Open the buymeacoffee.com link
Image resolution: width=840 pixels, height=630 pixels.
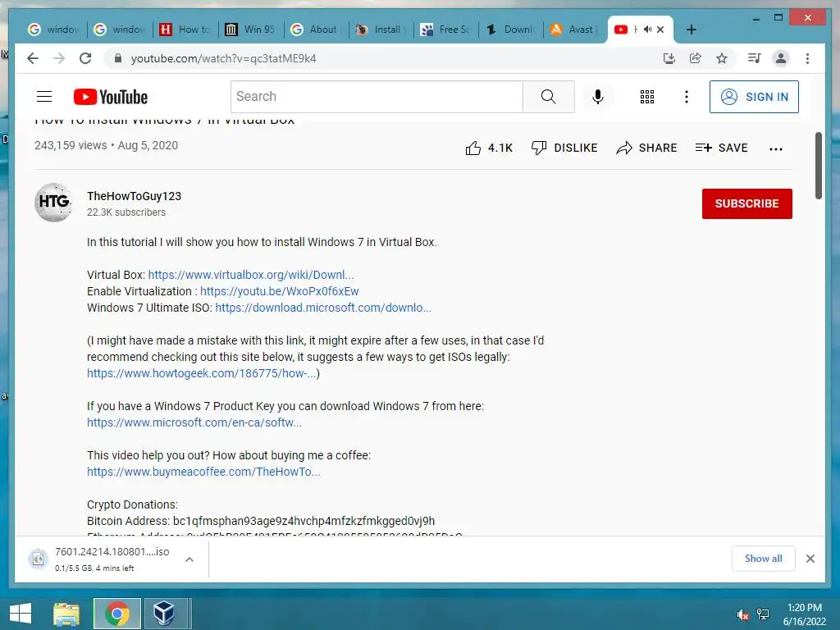click(x=203, y=472)
